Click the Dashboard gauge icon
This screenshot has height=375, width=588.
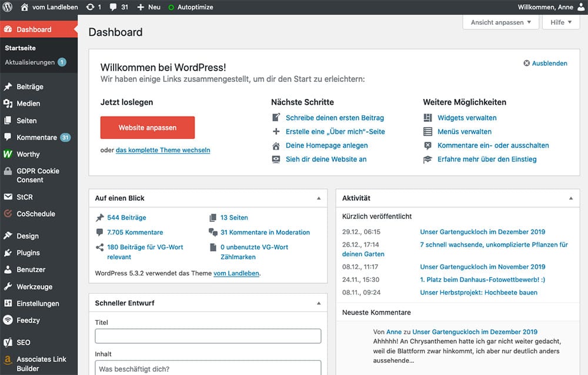pos(8,29)
